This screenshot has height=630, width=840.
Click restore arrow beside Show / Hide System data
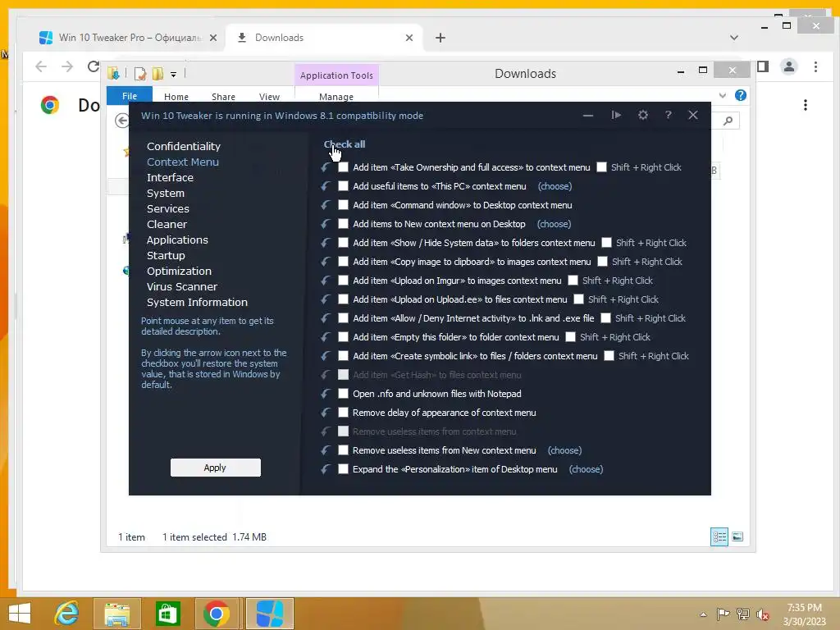click(325, 243)
